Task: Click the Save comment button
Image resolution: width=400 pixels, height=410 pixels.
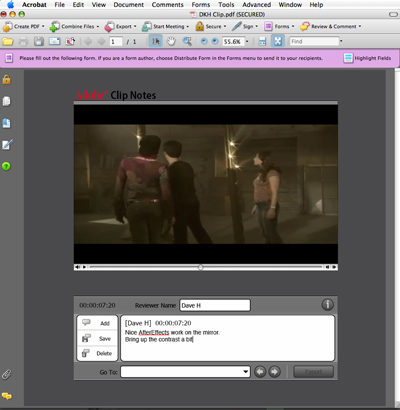Action: click(x=97, y=338)
